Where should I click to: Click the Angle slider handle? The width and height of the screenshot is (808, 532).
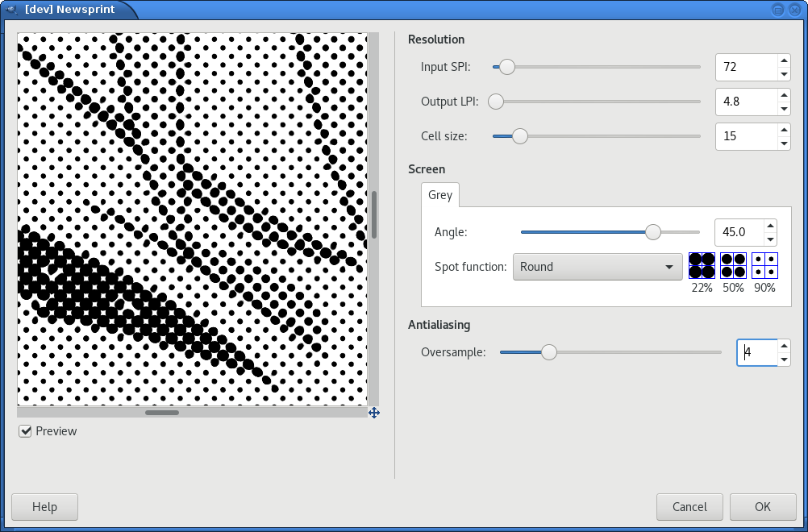(653, 232)
